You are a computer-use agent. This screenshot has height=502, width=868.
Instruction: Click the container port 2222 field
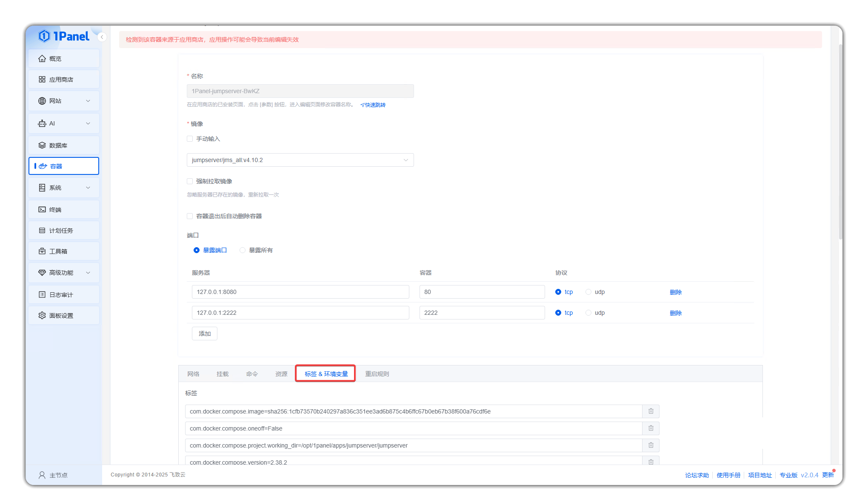tap(482, 313)
